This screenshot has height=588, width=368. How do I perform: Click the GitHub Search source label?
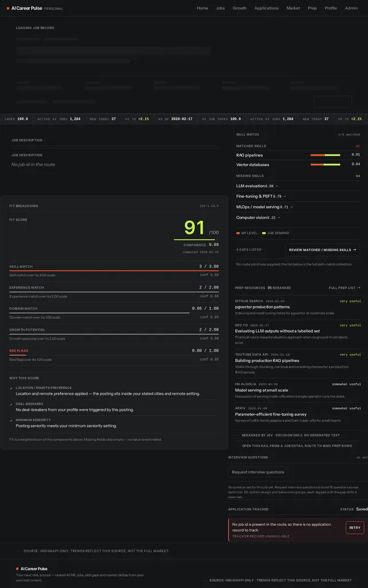249,301
